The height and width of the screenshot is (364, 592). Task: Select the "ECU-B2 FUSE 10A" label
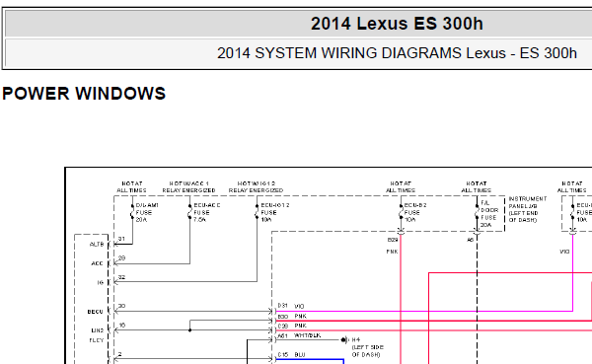(x=415, y=213)
